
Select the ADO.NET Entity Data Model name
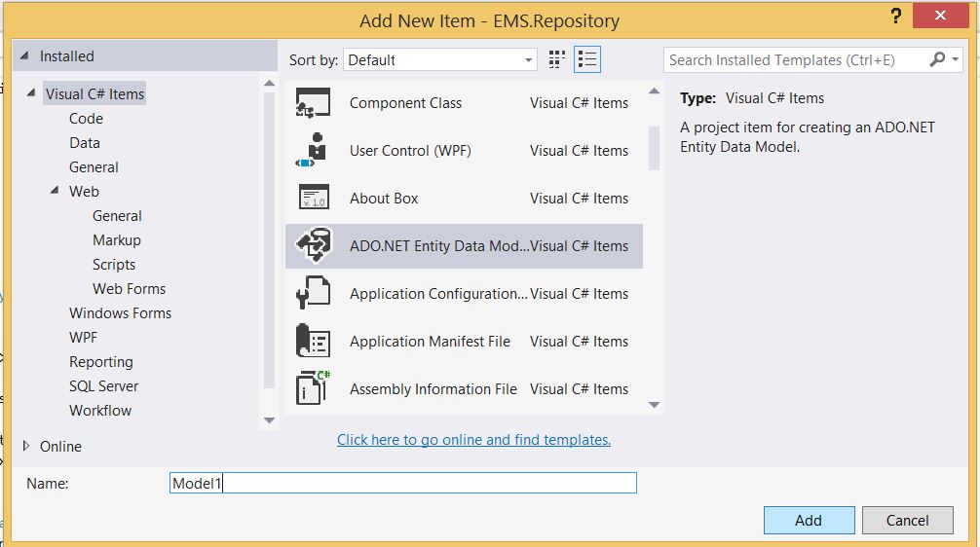[438, 246]
